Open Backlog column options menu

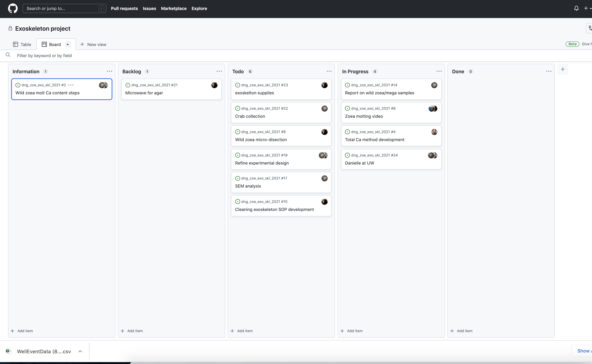point(219,71)
